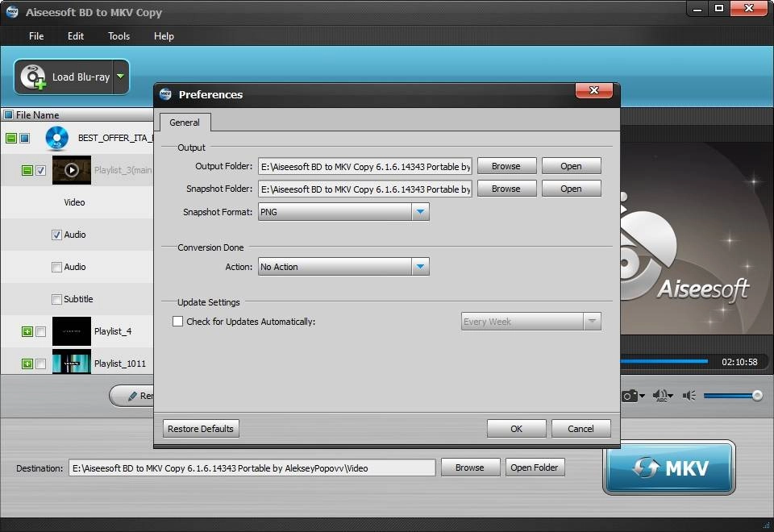Image resolution: width=774 pixels, height=532 pixels.
Task: Open the File menu
Action: (x=36, y=36)
